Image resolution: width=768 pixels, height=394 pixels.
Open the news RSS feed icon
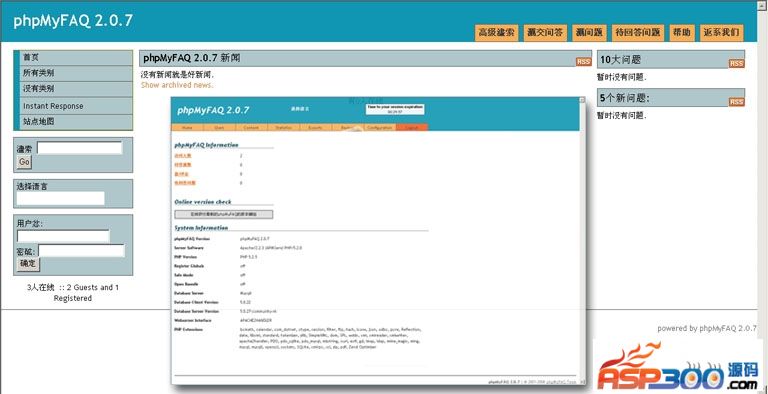(583, 62)
